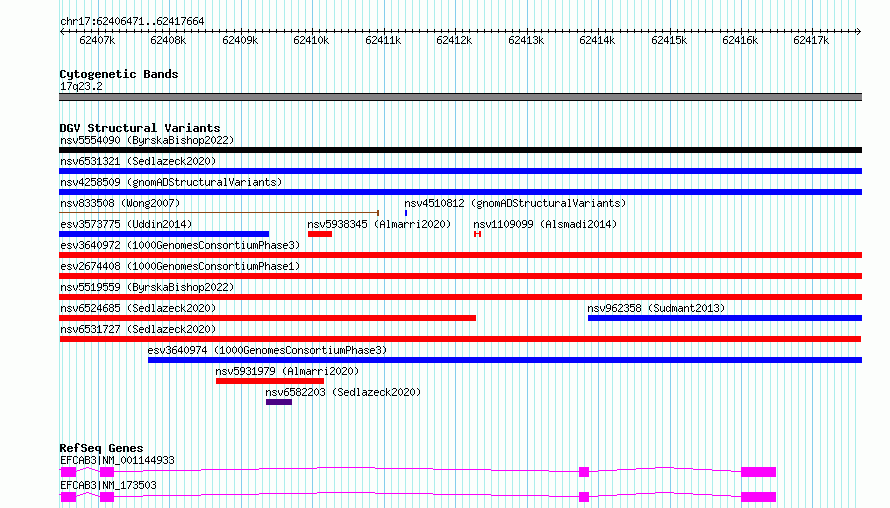Click the tiny blue nsv4510812 marker
Viewport: 890px width, 508px height.
[x=406, y=213]
